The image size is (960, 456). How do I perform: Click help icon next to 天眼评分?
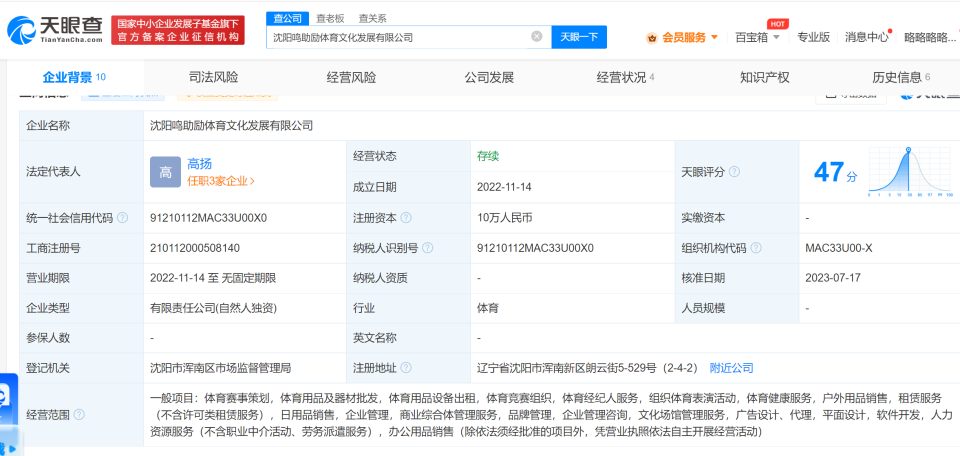[735, 172]
